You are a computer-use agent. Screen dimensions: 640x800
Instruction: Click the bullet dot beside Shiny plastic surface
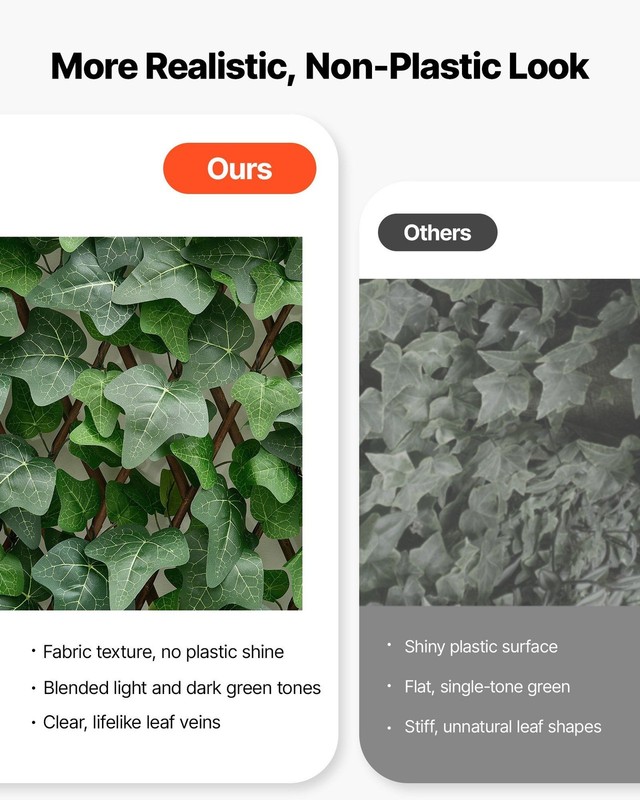point(389,645)
